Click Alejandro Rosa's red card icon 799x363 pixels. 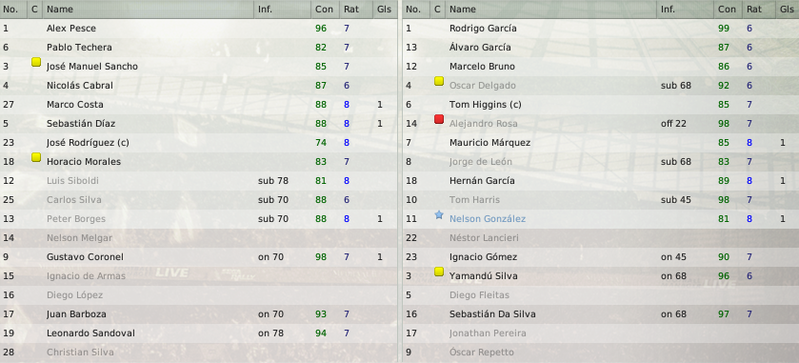439,119
